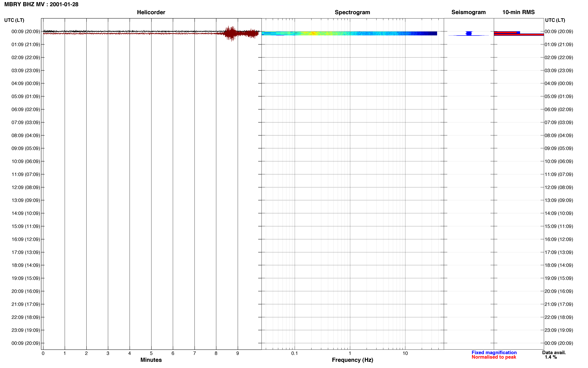Click the left time label '01:09 (21:09)'
Image resolution: width=588 pixels, height=368 pixels.
[x=26, y=45]
